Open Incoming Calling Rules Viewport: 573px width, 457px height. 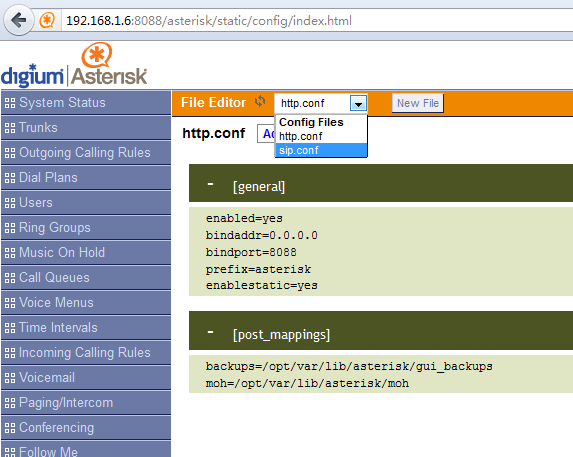(86, 353)
